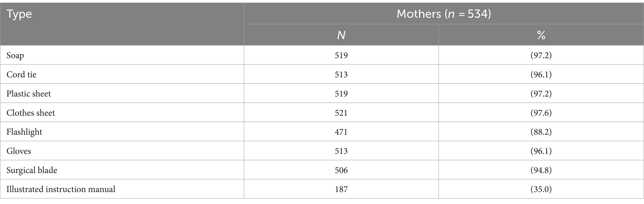Click the Illustrated instruction manual label

tap(61, 190)
